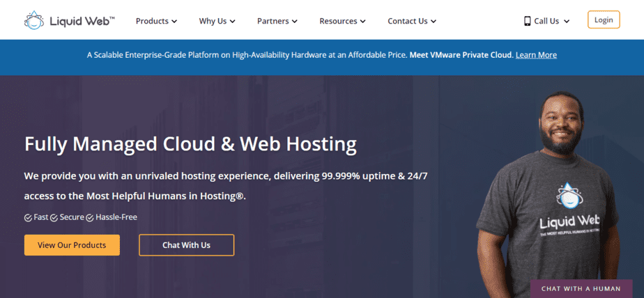Click the check icon next to Secure
The image size is (644, 298).
tap(54, 218)
